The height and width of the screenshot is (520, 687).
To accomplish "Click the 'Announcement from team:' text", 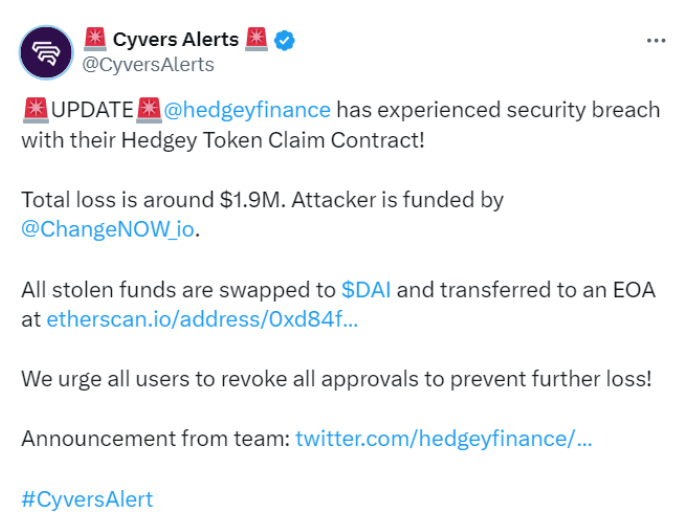I will pos(156,439).
